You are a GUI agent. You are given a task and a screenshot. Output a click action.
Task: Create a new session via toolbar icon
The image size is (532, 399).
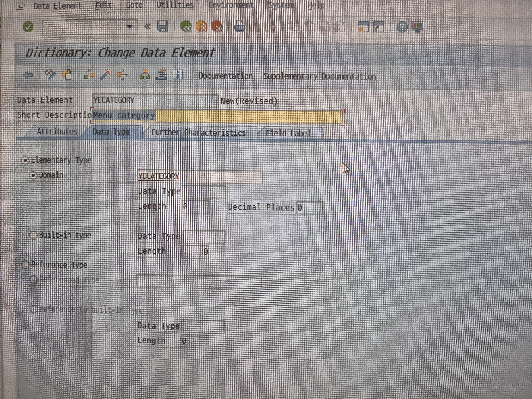363,26
